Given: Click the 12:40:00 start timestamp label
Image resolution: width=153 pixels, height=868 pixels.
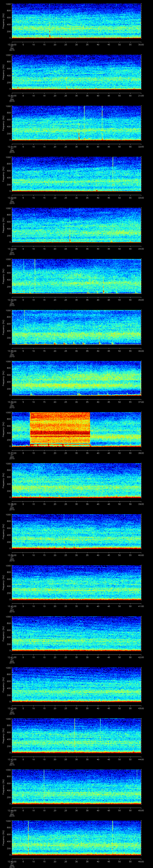Looking at the screenshot, I should pos(12,606).
